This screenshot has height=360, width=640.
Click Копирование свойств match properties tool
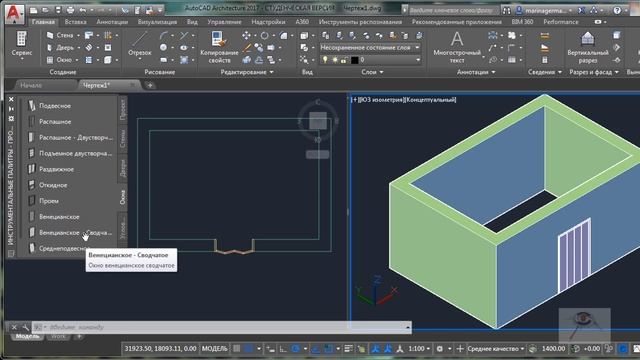219,48
